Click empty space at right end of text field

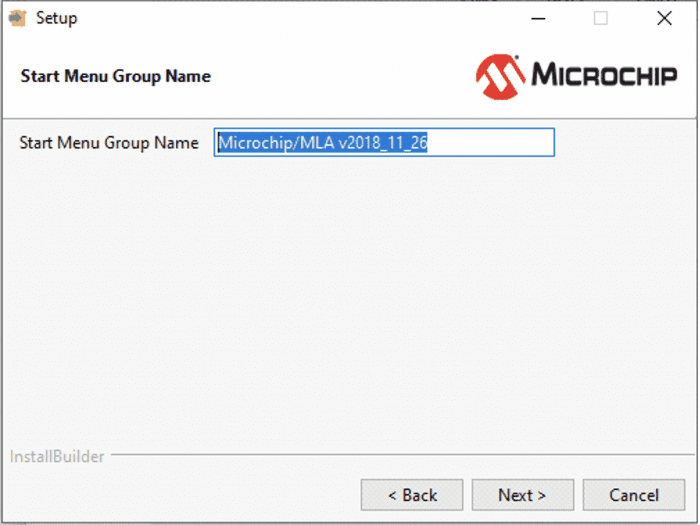pos(500,143)
